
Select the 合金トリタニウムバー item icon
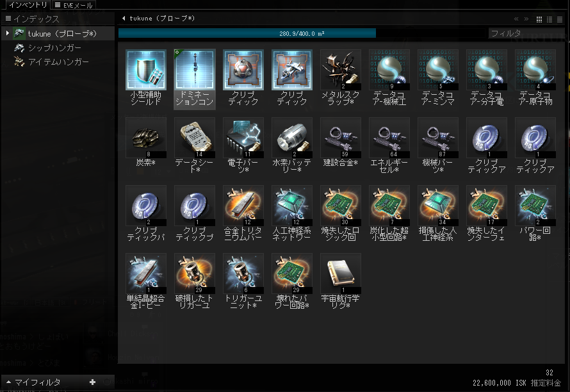[x=243, y=206]
